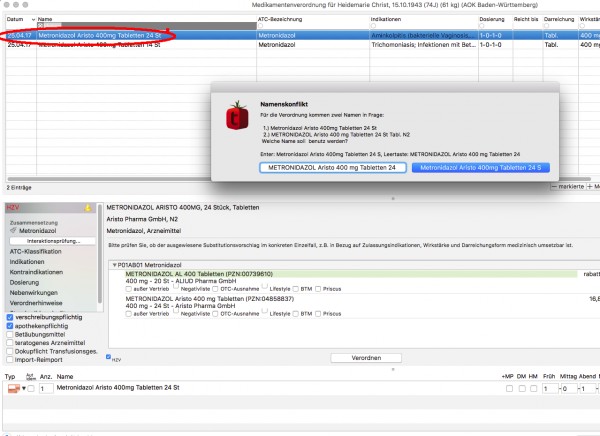Check Priscus for METRONIDAZOL AL 400 entry
This screenshot has height=436, width=600.
click(x=318, y=289)
